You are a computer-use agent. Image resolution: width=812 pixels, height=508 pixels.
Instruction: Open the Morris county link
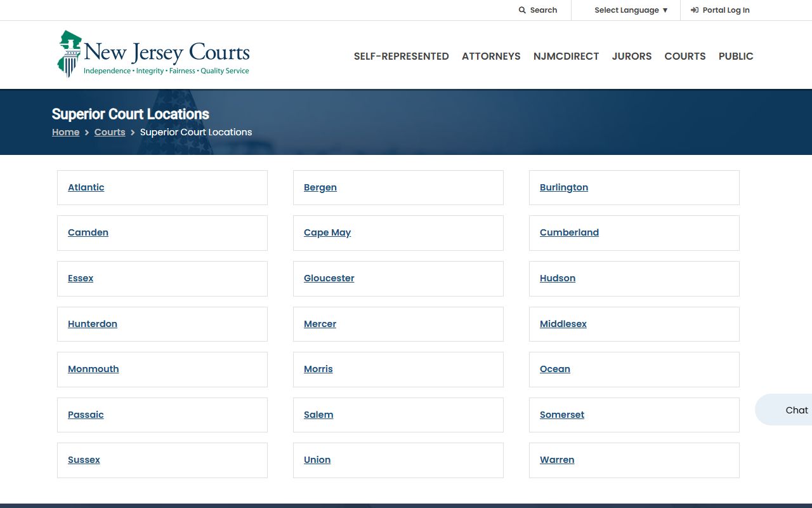[318, 369]
